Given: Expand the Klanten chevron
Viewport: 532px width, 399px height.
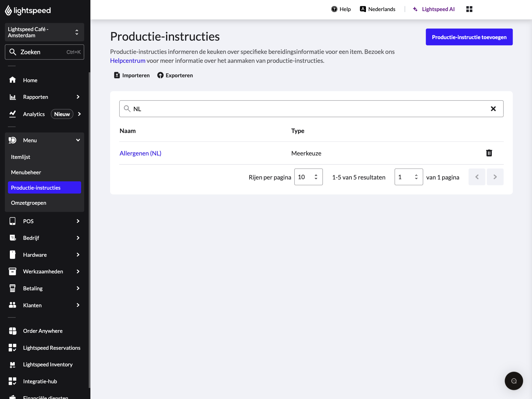Looking at the screenshot, I should click(78, 305).
